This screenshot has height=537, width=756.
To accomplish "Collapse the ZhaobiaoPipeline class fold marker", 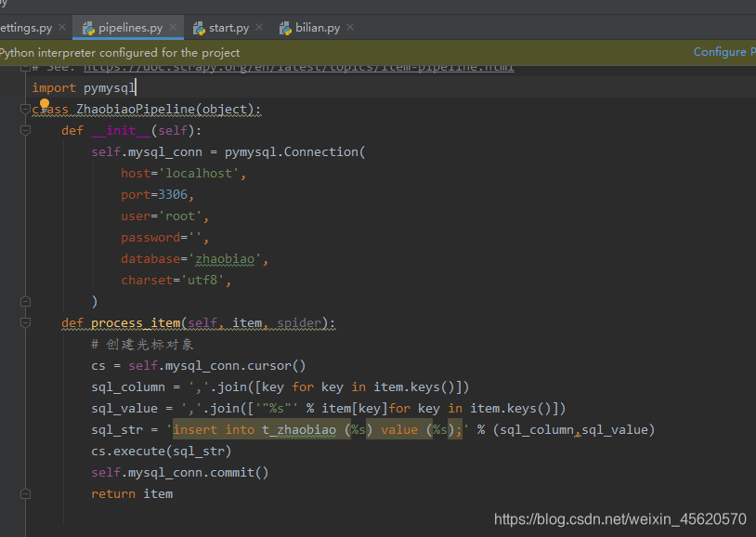I will (x=26, y=109).
